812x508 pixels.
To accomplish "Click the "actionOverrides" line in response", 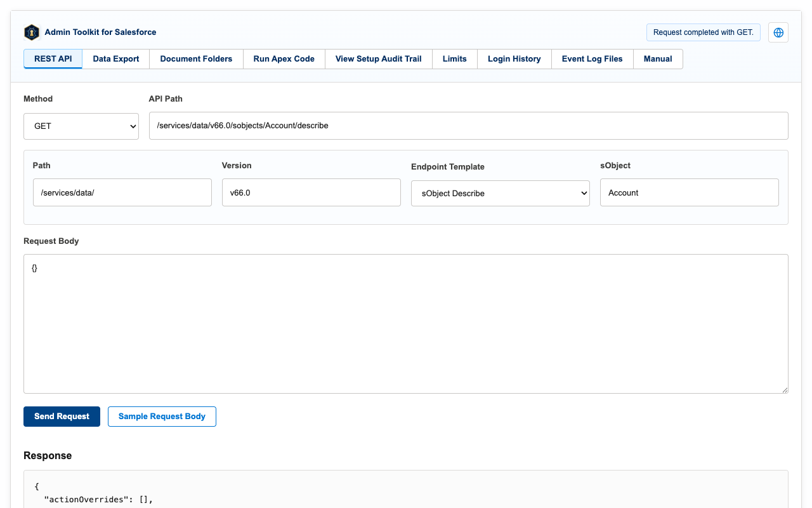I will pyautogui.click(x=98, y=500).
